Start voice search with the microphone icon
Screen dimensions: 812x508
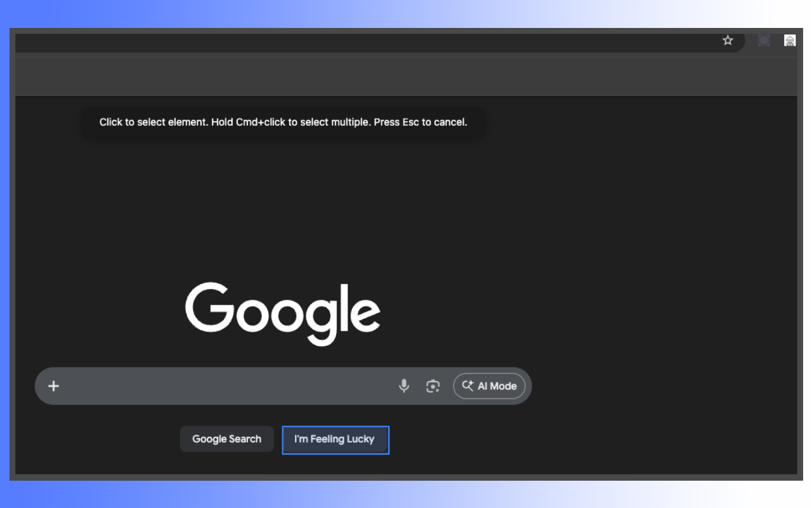click(x=404, y=385)
